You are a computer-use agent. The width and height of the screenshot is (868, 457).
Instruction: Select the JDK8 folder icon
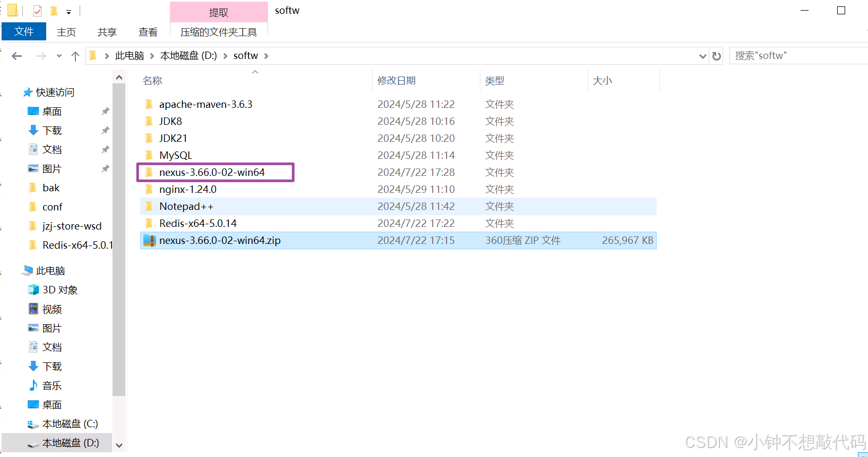coord(149,121)
